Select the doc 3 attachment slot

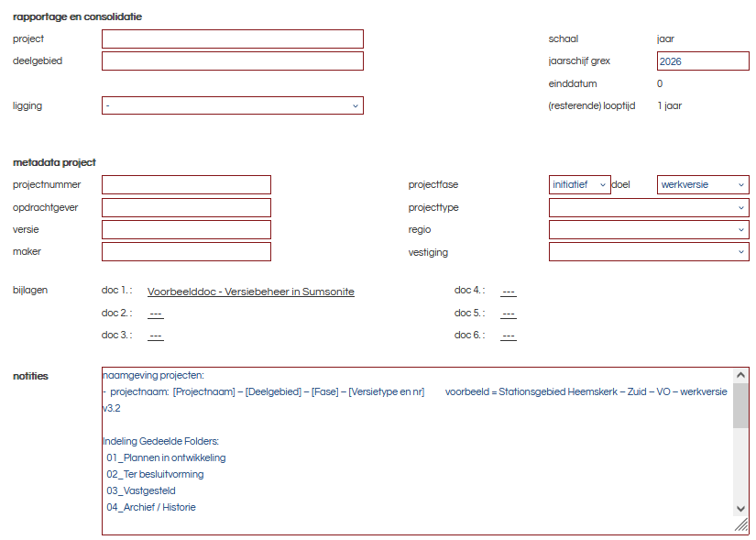155,335
